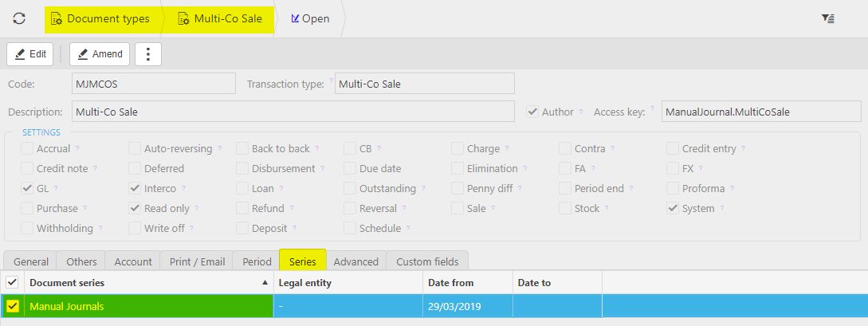Click the refresh icon in top bar
This screenshot has height=326, width=868.
click(x=19, y=18)
